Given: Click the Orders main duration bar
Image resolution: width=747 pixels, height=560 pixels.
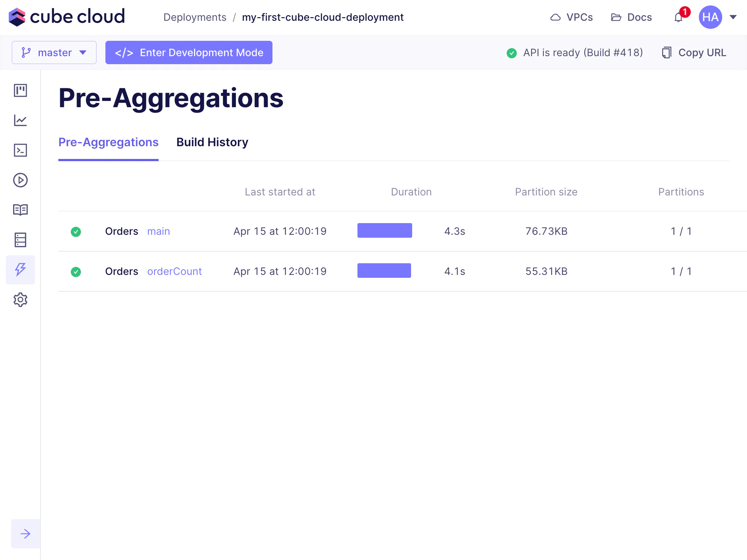Looking at the screenshot, I should [x=384, y=230].
